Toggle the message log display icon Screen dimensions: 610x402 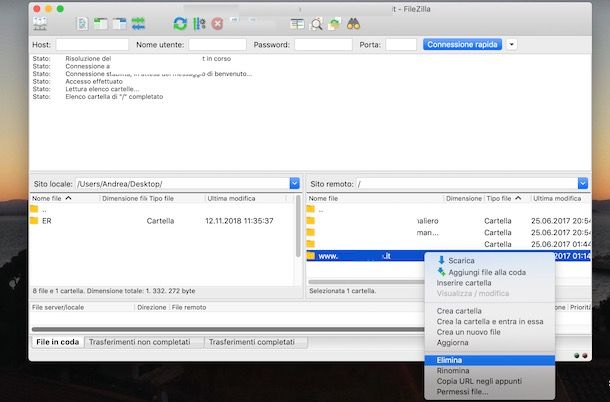tap(82, 24)
